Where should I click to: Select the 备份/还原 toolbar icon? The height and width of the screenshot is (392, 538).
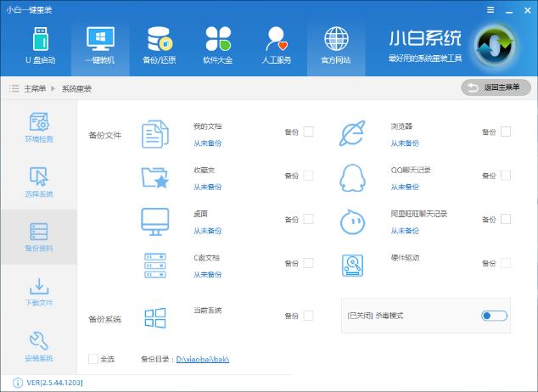[x=159, y=46]
